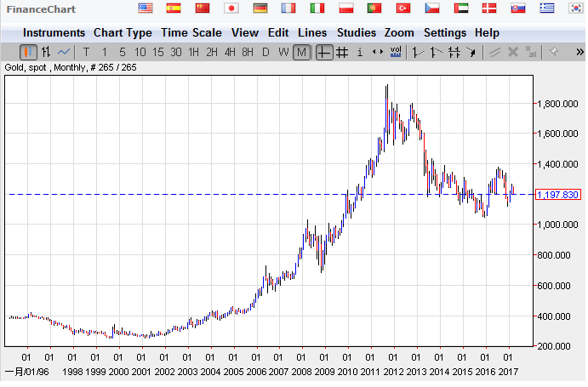
Task: Select monthly (M) time scale button
Action: pos(301,52)
